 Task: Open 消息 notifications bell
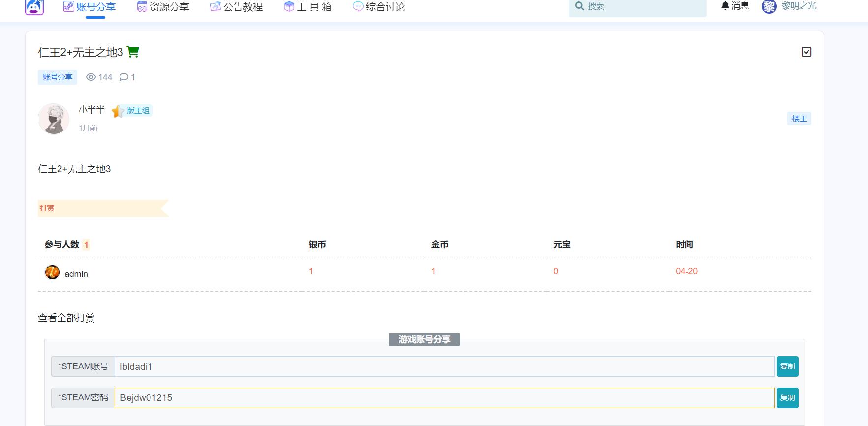(x=735, y=6)
